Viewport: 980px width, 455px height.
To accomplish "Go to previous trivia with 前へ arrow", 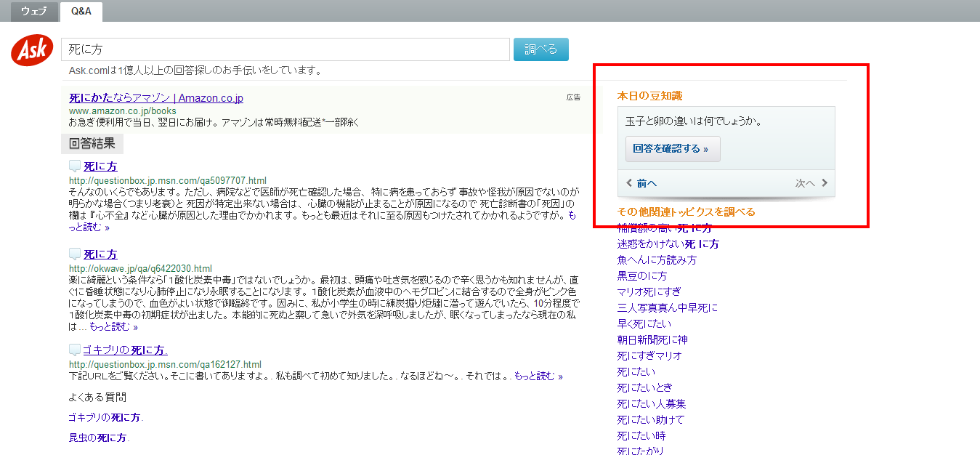I will (641, 183).
